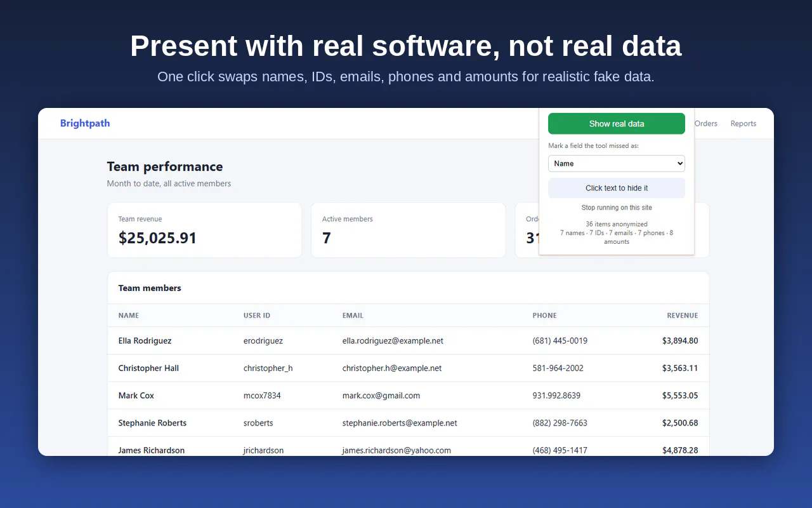Click the PHONE column header

[544, 316]
